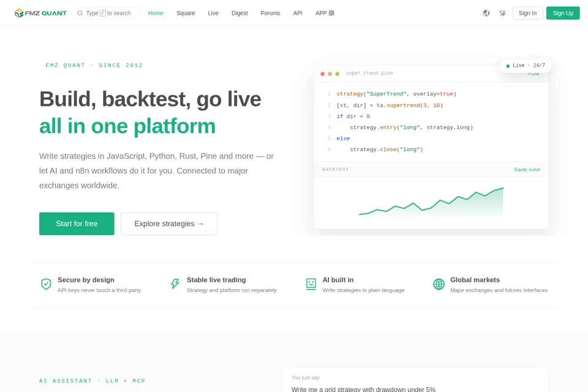Image resolution: width=588 pixels, height=392 pixels.
Task: Click the BACKTEST label
Action: [335, 170]
